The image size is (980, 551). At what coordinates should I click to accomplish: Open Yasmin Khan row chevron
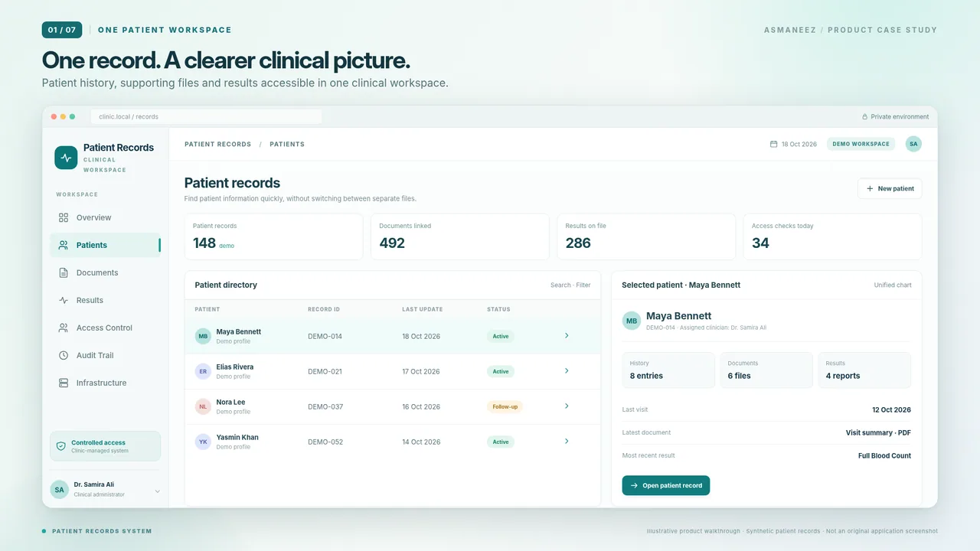567,441
